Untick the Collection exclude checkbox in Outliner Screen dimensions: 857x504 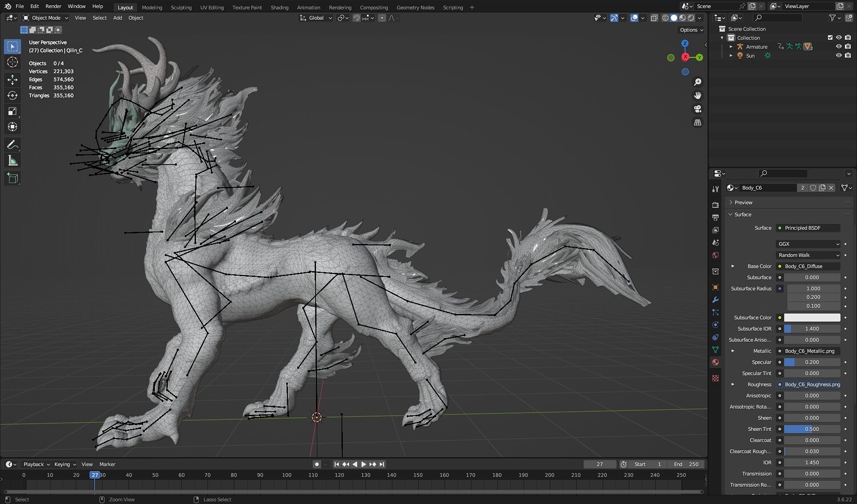tap(830, 38)
